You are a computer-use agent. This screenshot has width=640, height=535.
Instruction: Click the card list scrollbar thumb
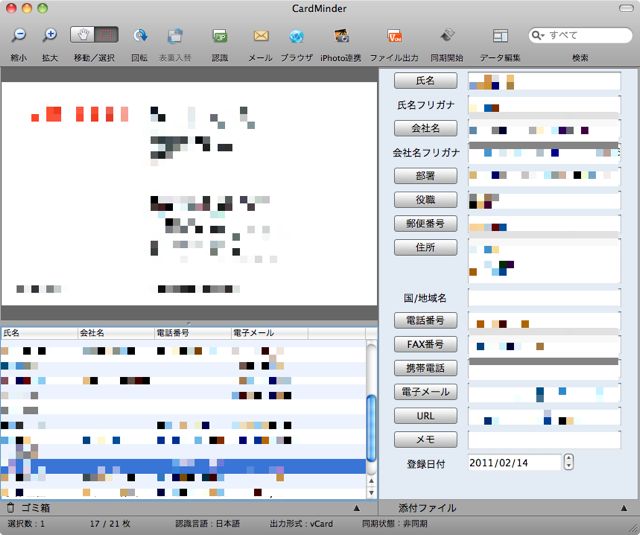[x=371, y=428]
